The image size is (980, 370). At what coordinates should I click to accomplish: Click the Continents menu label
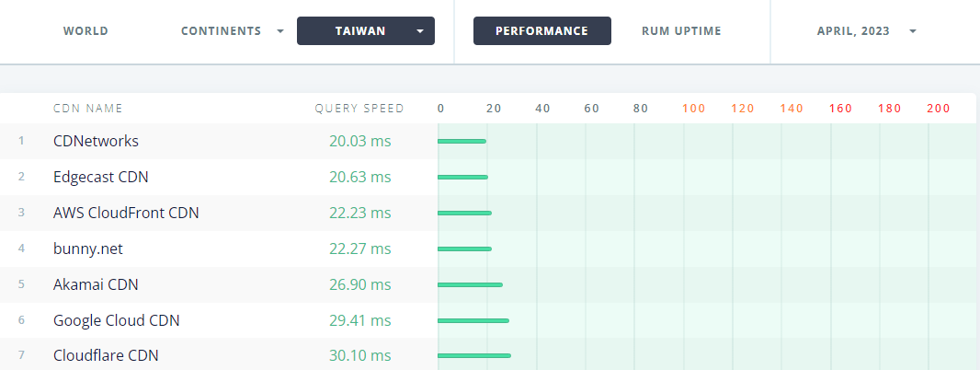(222, 30)
